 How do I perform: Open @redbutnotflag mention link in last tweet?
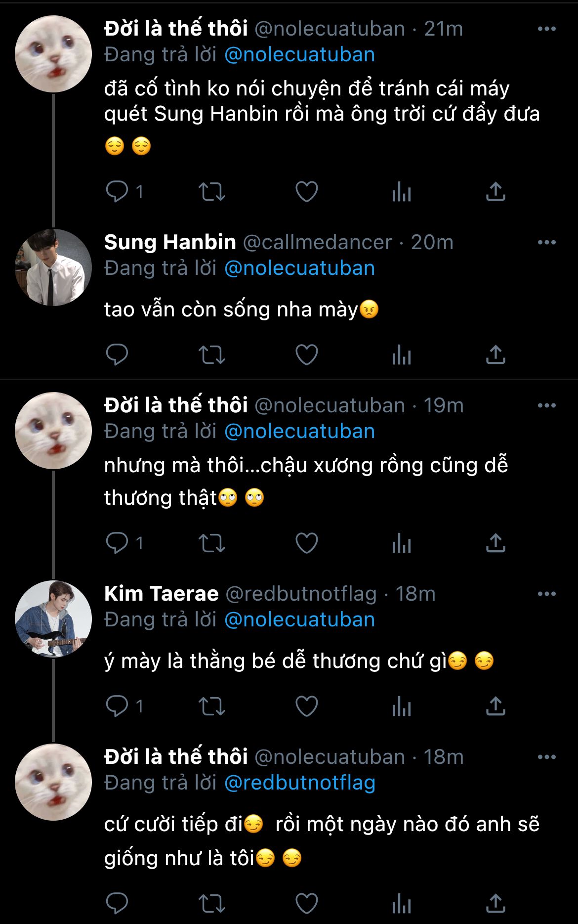(x=299, y=783)
